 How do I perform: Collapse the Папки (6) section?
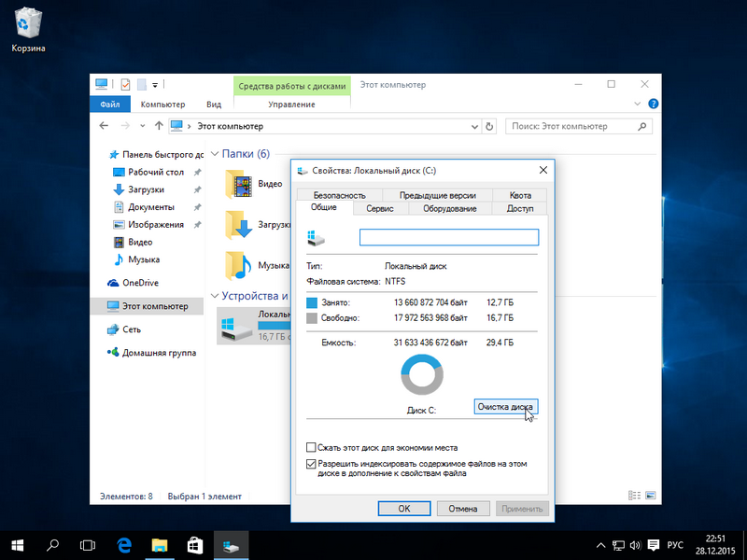215,154
